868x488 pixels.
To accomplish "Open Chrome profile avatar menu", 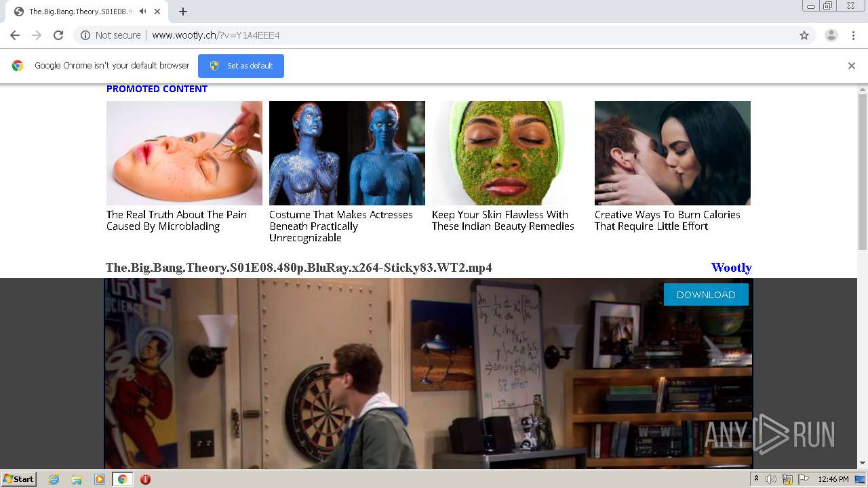I will pos(831,35).
